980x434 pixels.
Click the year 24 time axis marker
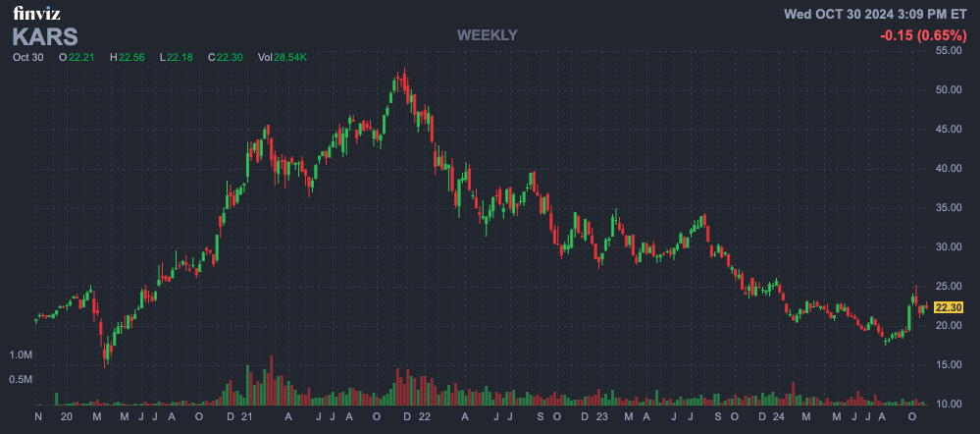click(779, 417)
